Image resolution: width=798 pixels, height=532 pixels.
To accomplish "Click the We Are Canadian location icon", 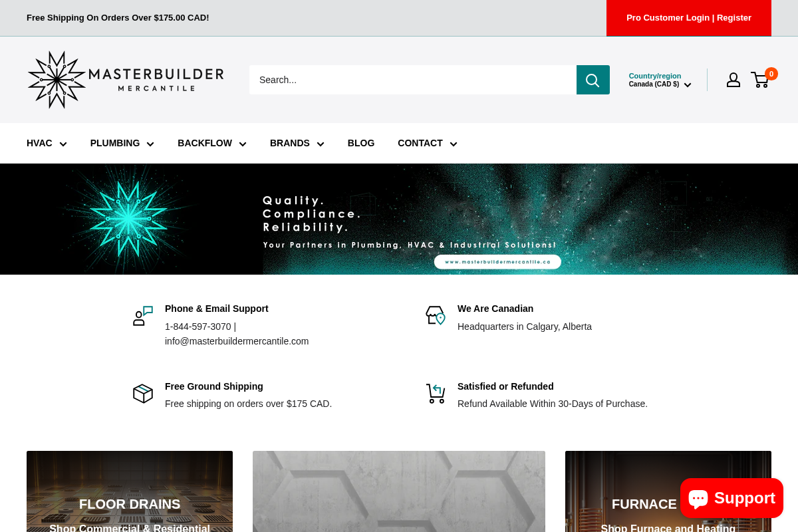I will (x=436, y=315).
